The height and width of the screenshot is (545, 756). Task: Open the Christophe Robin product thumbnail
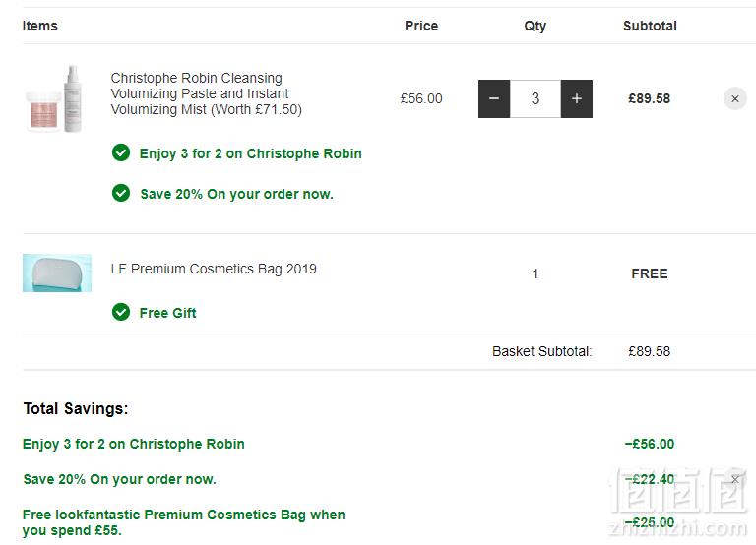coord(54,98)
